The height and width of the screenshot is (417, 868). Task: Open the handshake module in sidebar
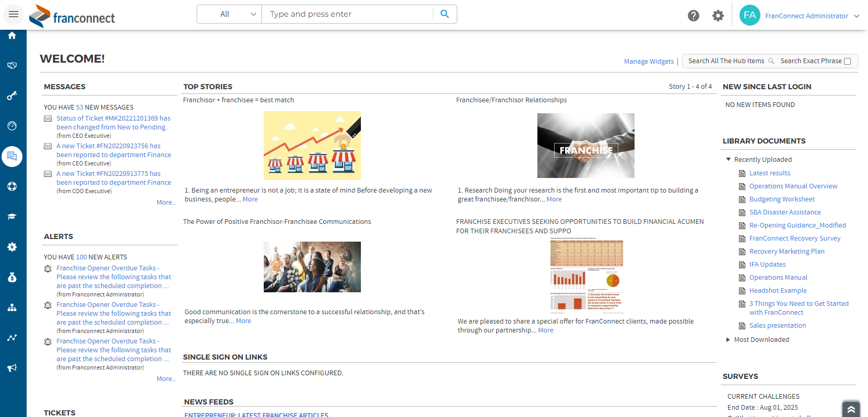[12, 65]
